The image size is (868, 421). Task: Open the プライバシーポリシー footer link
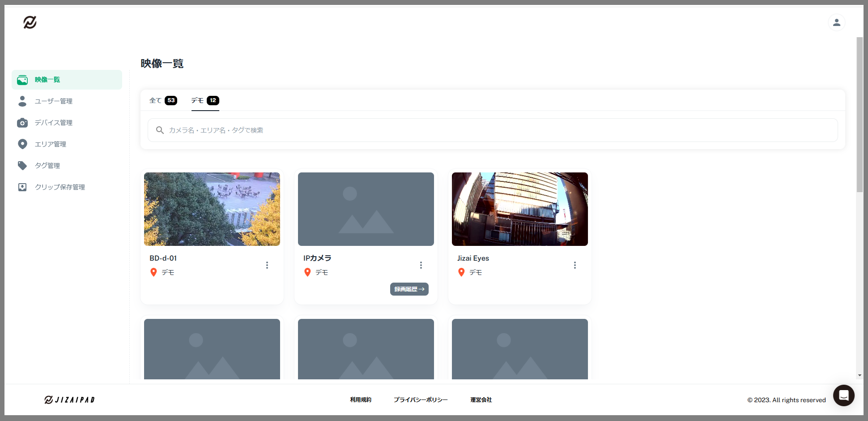pyautogui.click(x=421, y=400)
